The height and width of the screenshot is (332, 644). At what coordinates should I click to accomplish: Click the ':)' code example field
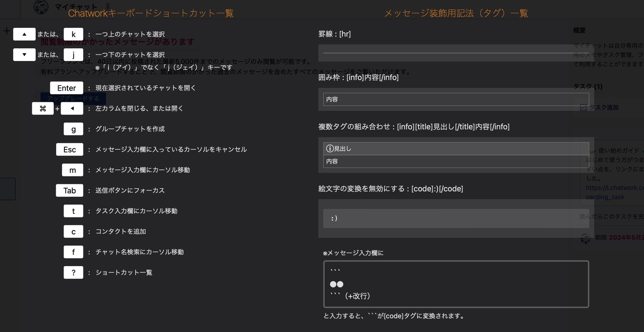(x=456, y=218)
